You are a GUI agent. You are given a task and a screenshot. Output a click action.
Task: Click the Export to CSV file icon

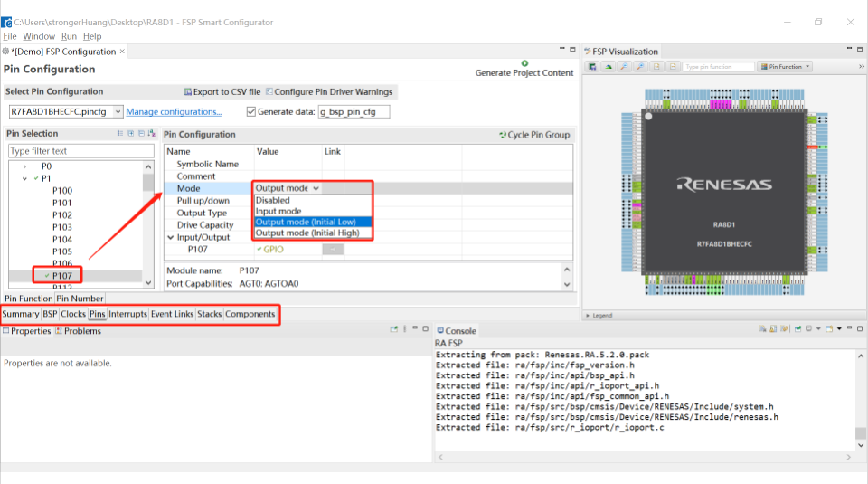click(x=188, y=92)
